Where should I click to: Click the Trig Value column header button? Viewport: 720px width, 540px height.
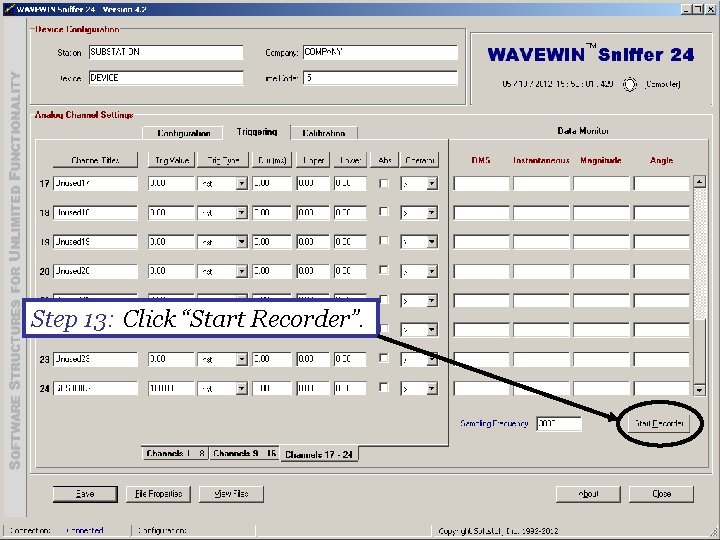click(172, 160)
